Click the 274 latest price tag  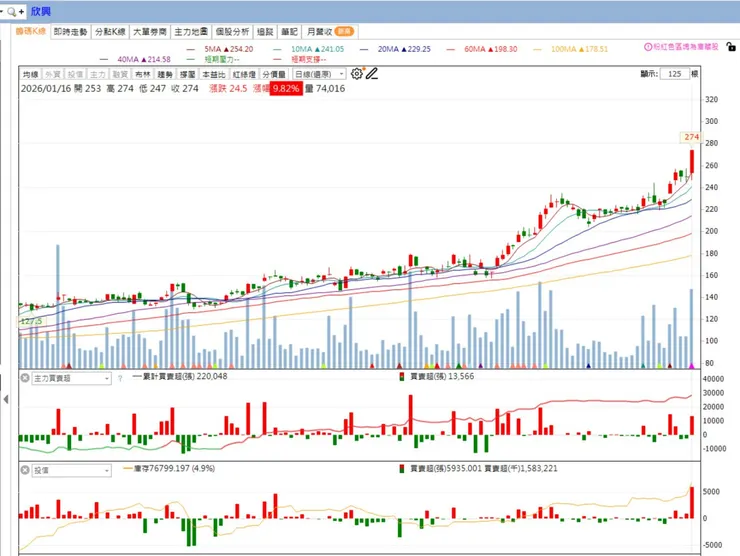tap(691, 137)
